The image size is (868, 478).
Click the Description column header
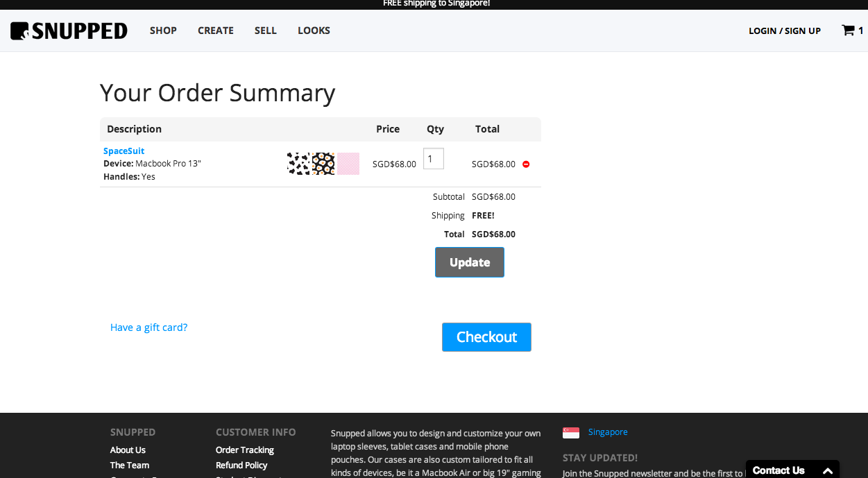(x=134, y=129)
